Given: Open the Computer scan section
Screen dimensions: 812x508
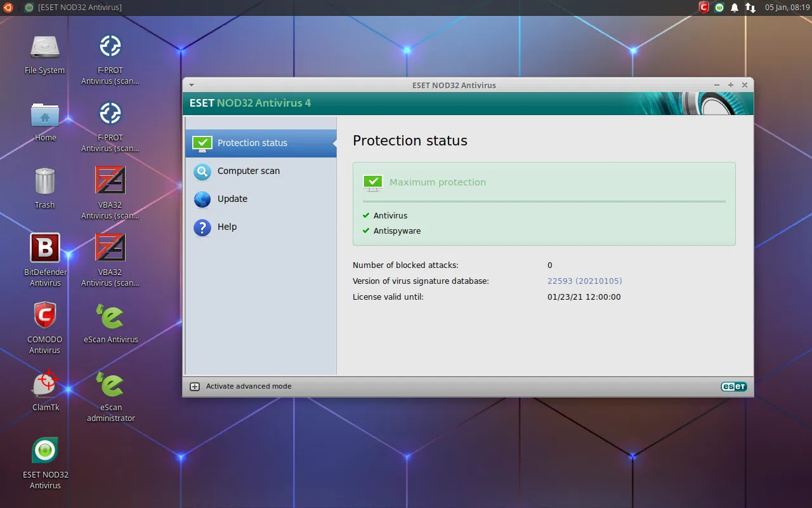Looking at the screenshot, I should pyautogui.click(x=261, y=171).
